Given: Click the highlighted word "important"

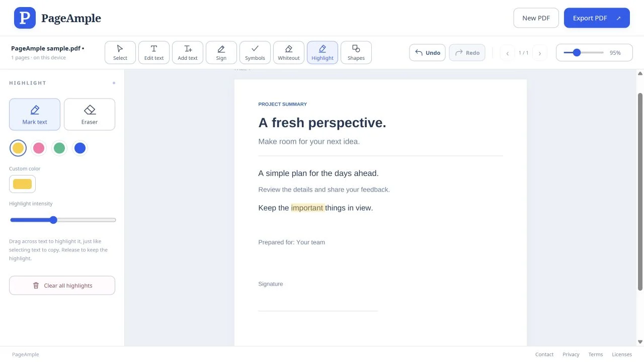Looking at the screenshot, I should 307,208.
